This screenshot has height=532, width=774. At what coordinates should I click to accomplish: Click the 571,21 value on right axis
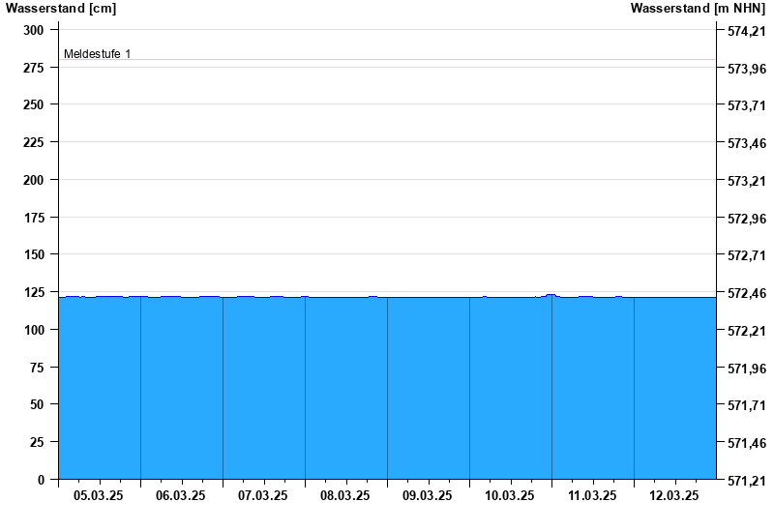click(x=747, y=481)
